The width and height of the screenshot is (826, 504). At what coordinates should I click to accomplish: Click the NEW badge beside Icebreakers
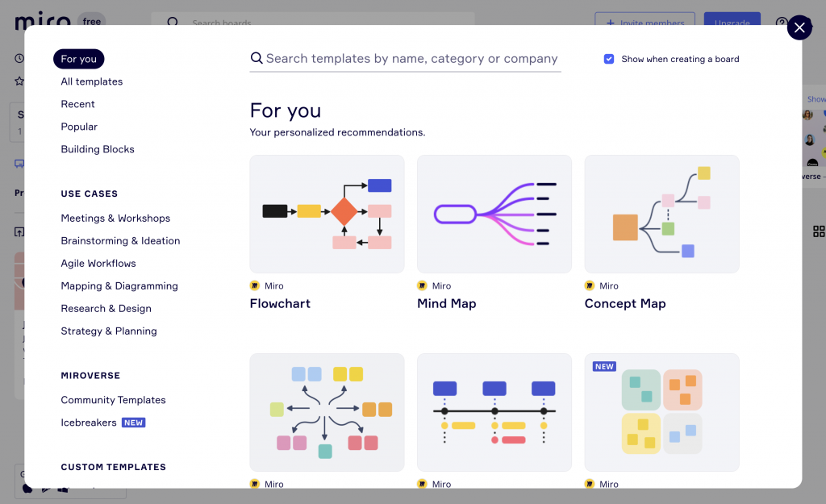pyautogui.click(x=133, y=423)
